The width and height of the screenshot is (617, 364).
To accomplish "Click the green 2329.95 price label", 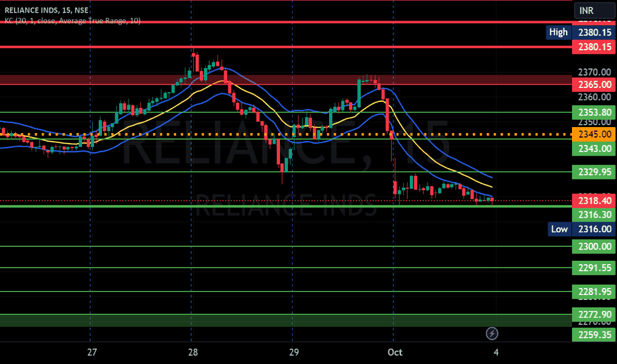I will (x=594, y=172).
